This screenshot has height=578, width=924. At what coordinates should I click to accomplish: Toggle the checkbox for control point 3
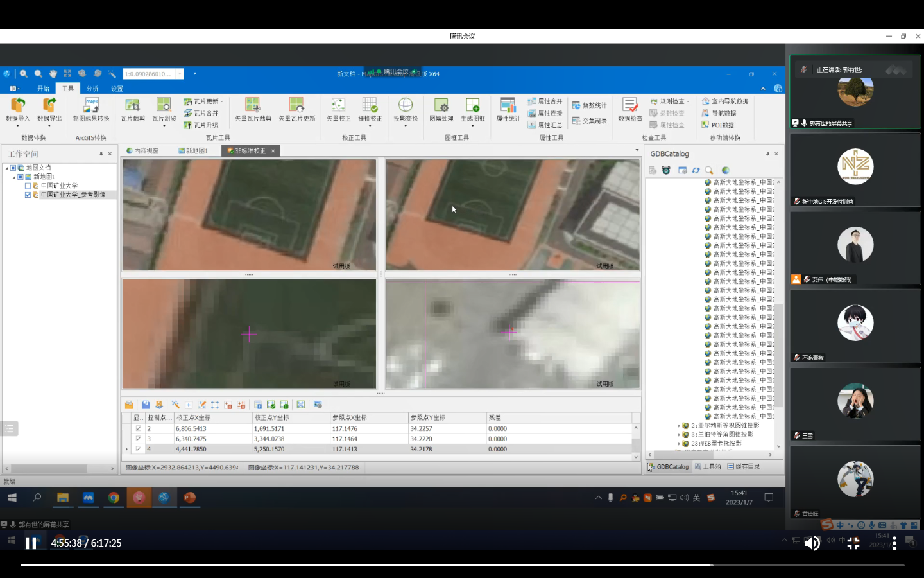click(138, 439)
